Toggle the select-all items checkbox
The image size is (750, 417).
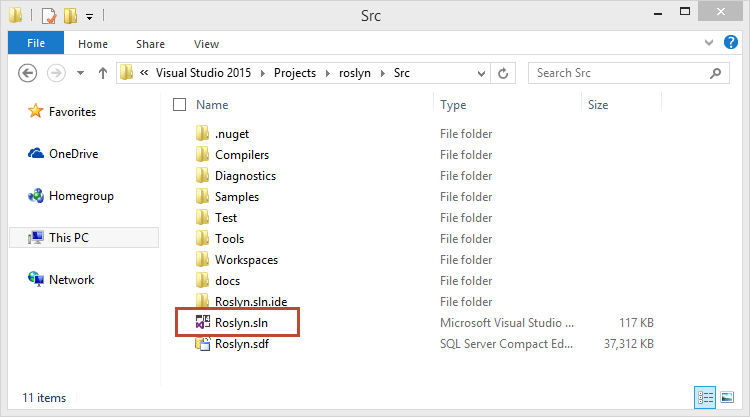coord(179,105)
